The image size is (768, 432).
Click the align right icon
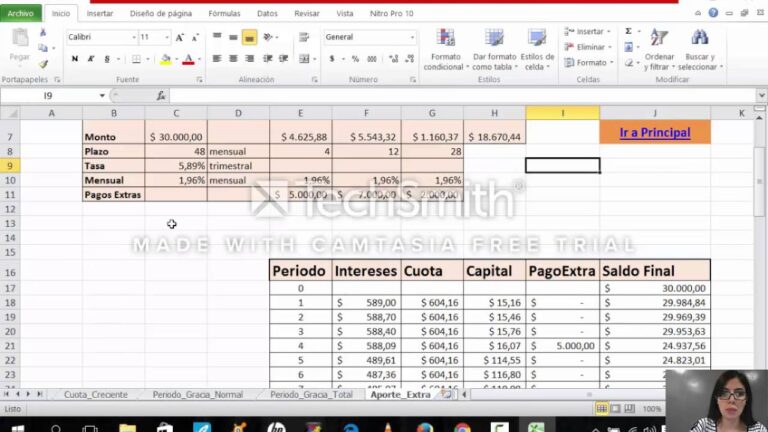[x=249, y=59]
